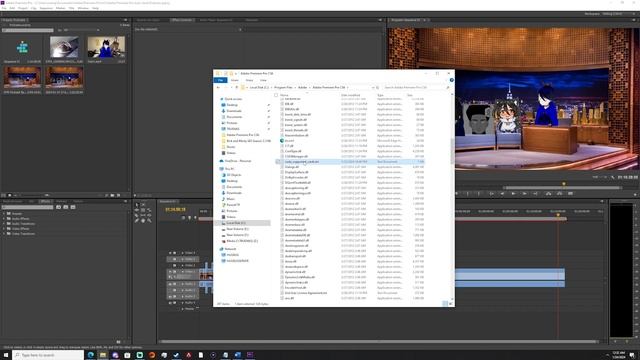
Task: Select the Slide tool
Action: point(149,215)
